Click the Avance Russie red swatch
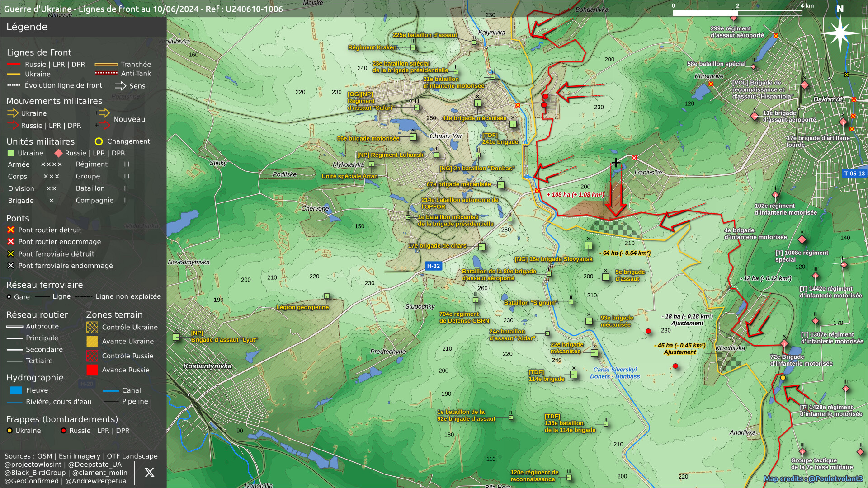Screen dimensions: 868x488 [x=92, y=370]
